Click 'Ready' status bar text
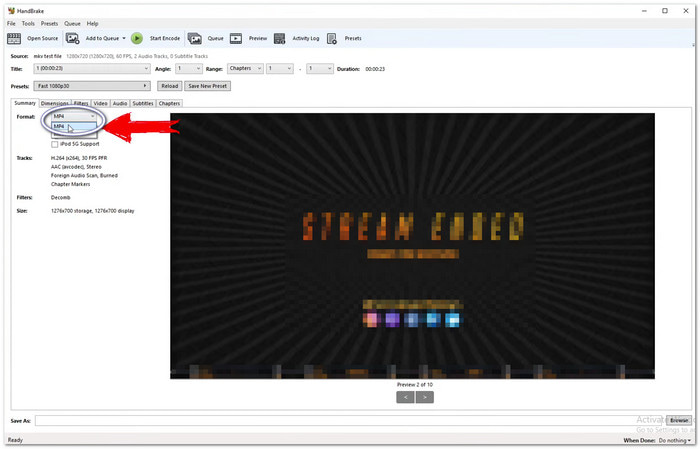 point(15,440)
